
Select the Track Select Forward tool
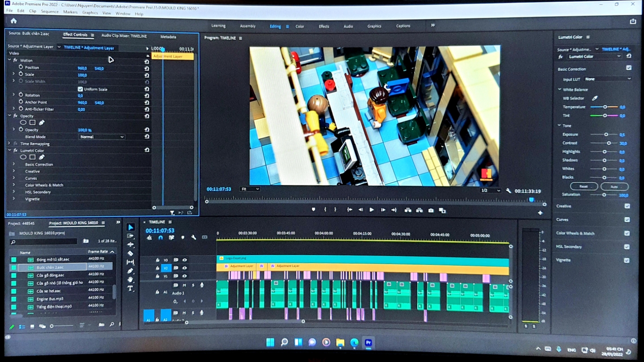pyautogui.click(x=131, y=236)
